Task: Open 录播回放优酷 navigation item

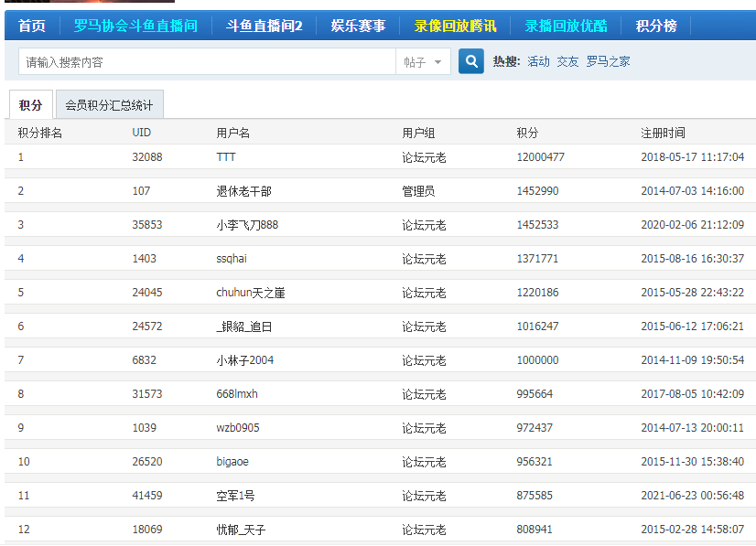Action: pos(566,26)
